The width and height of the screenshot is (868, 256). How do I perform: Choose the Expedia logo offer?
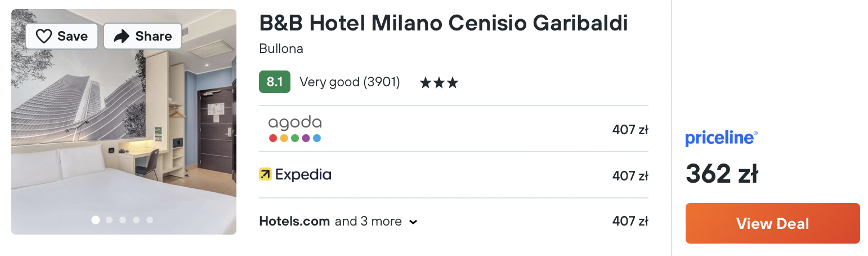[295, 175]
